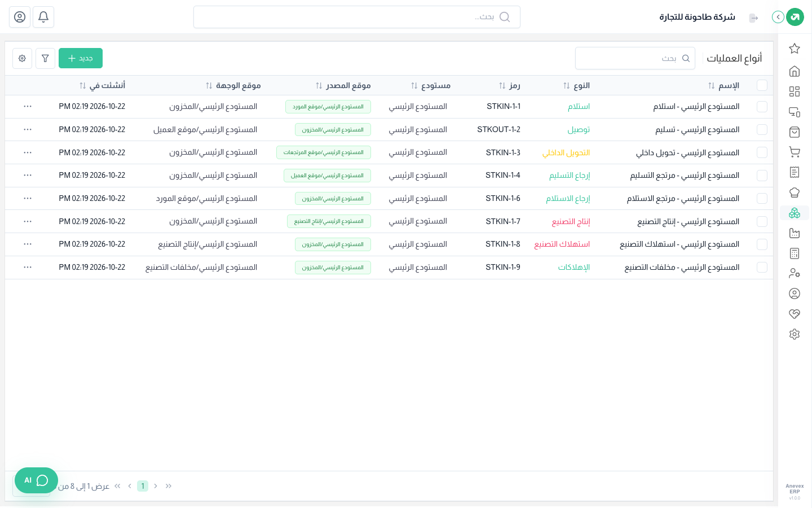
Task: Click the notifications bell icon
Action: (43, 17)
